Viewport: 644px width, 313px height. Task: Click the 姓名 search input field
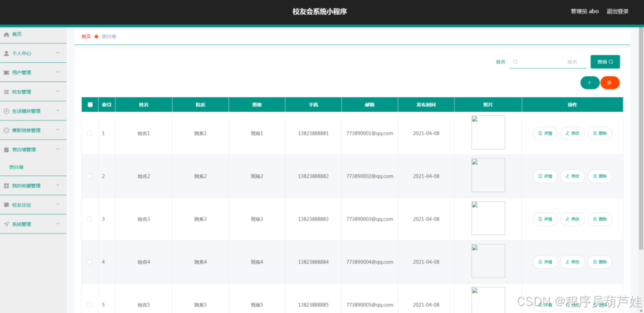pos(549,62)
